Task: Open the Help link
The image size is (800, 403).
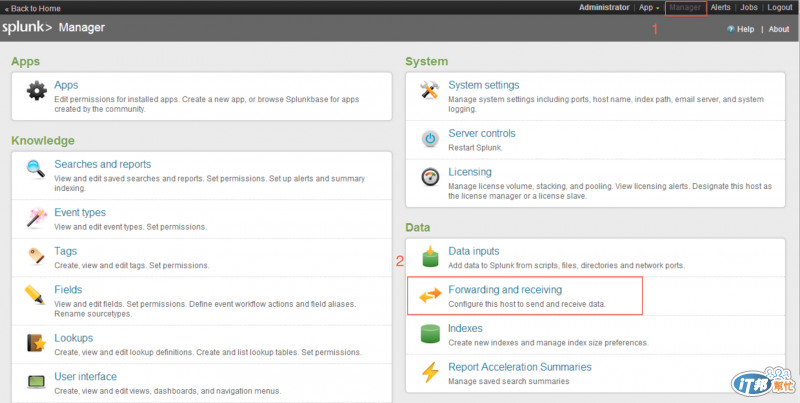Action: point(745,30)
